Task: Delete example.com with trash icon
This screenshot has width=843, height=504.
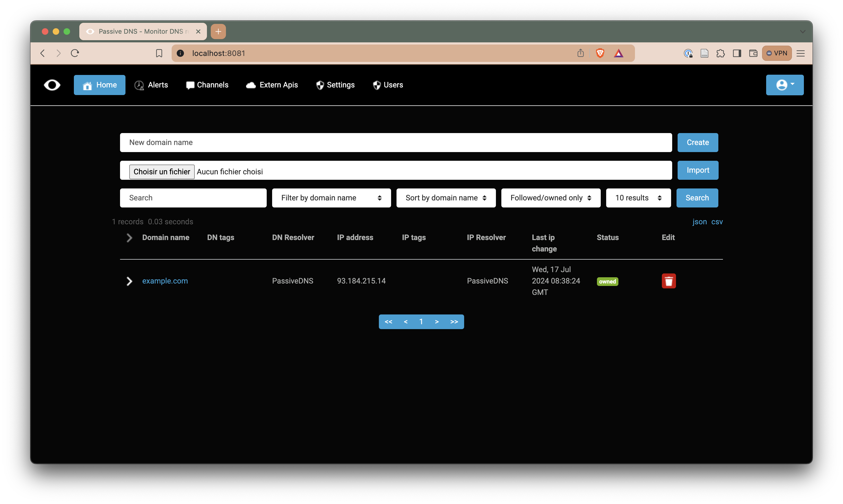Action: pyautogui.click(x=668, y=281)
